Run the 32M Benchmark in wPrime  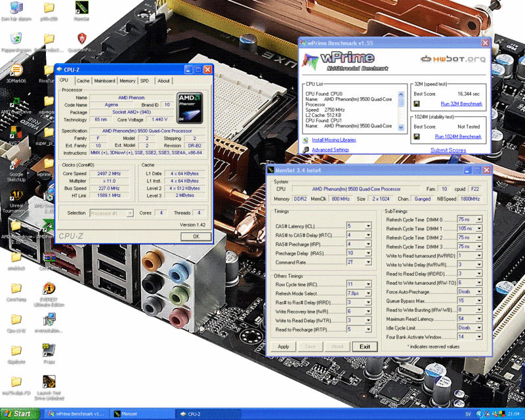pos(461,104)
